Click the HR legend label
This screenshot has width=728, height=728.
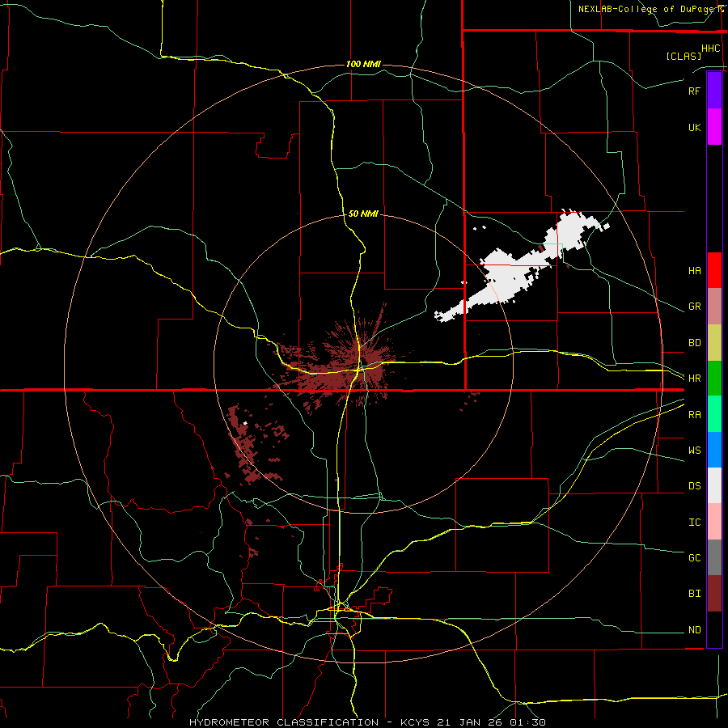coord(694,379)
